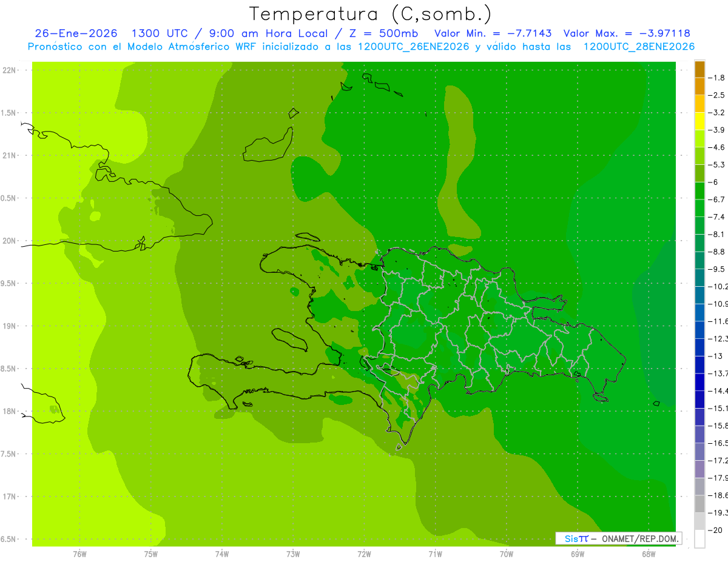This screenshot has width=728, height=562.
Task: Click the "-5.3" colorbar value
Action: (x=716, y=165)
